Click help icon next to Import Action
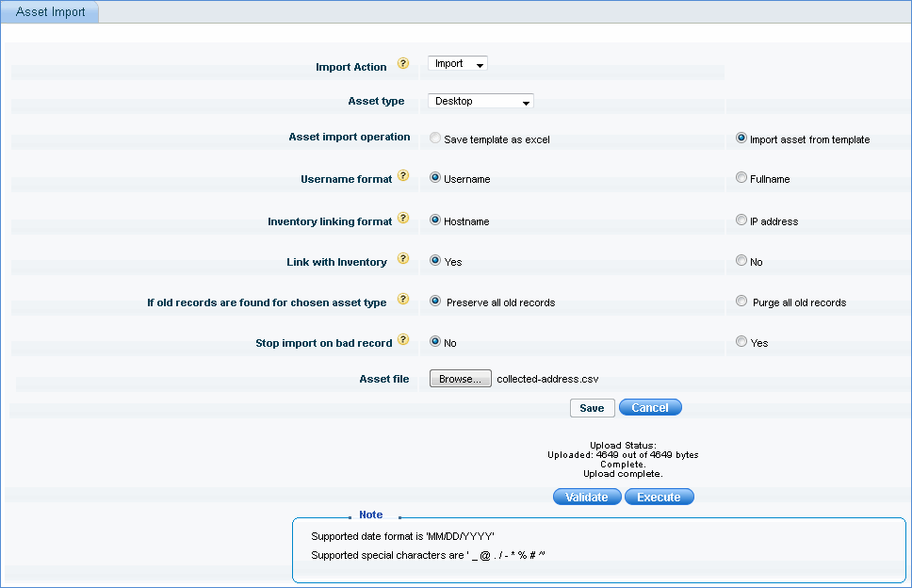The height and width of the screenshot is (588, 912). (x=403, y=64)
